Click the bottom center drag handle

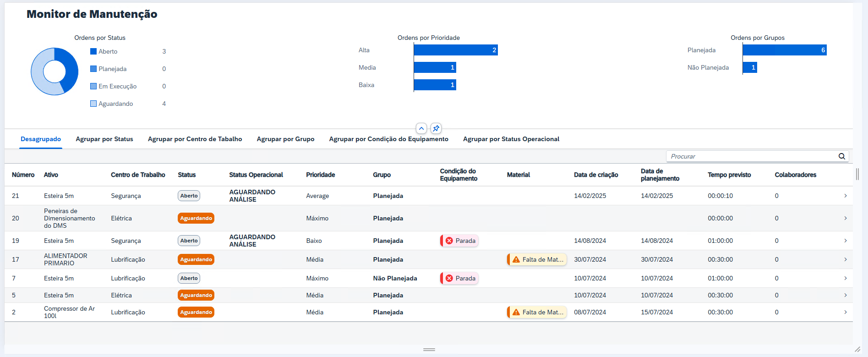click(429, 350)
